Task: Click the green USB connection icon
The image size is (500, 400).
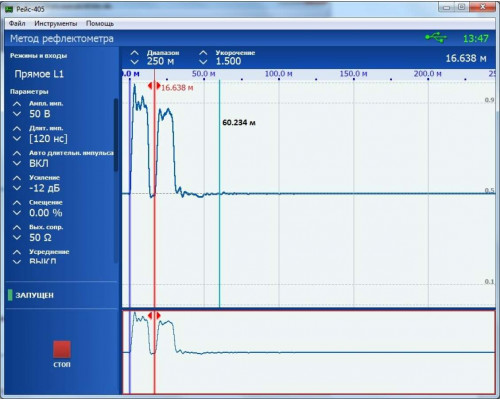Action: 436,38
